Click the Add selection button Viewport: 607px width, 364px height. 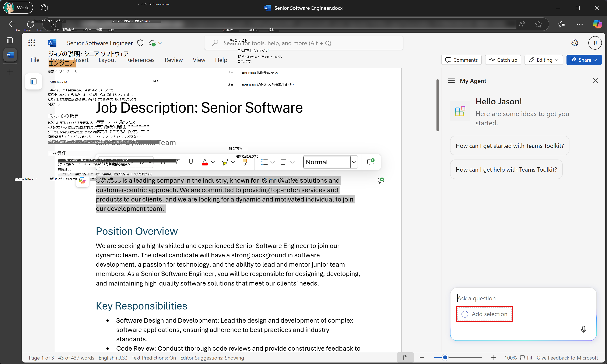(x=484, y=314)
